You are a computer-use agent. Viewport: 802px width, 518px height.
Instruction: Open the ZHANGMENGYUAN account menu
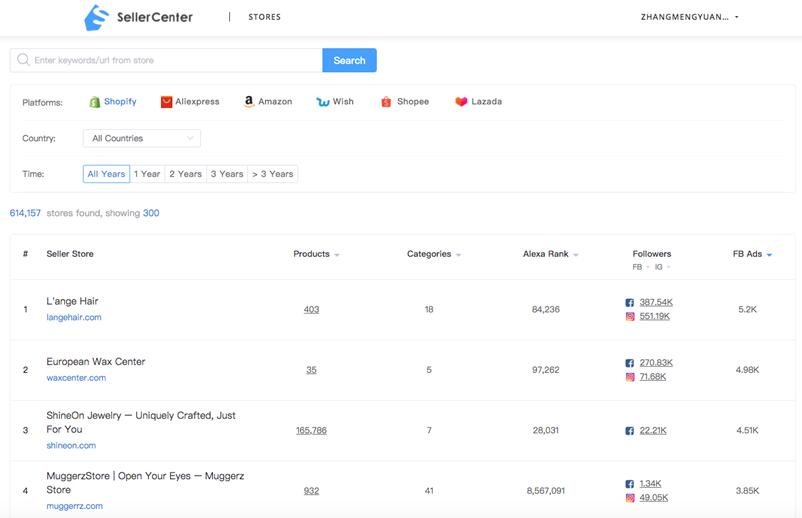pyautogui.click(x=689, y=17)
